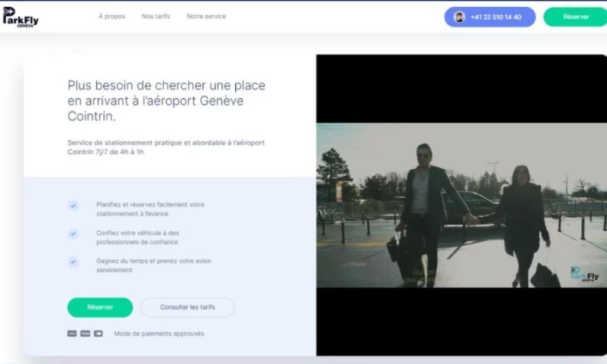Select 'Notre service' in the top navigation
The image size is (607, 364).
tap(206, 17)
